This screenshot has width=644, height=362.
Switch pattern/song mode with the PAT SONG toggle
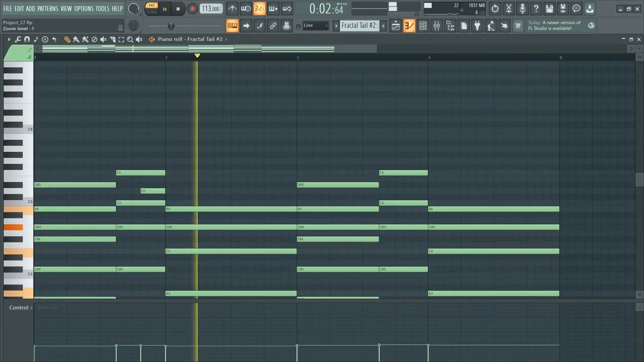coord(151,9)
